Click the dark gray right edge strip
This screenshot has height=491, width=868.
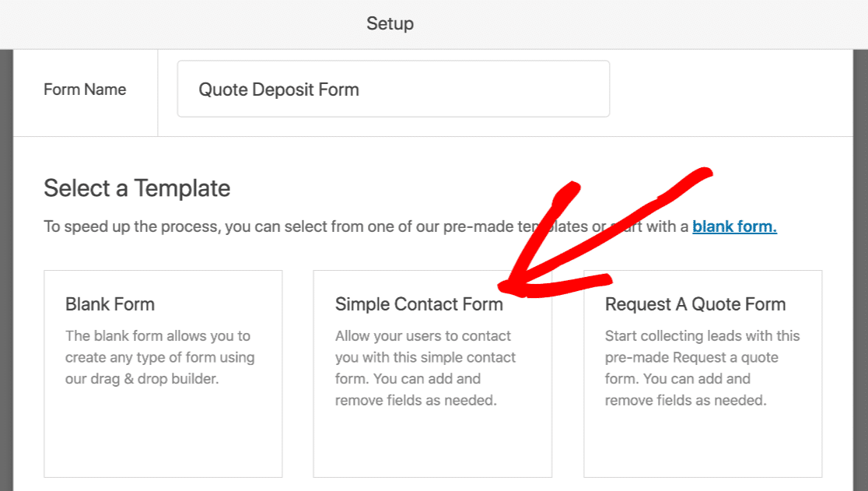(861, 270)
